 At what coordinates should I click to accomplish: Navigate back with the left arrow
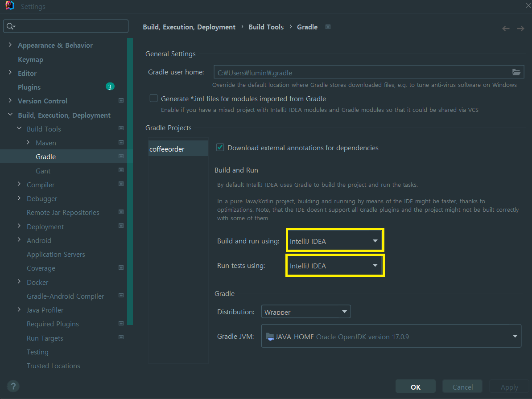pos(506,29)
